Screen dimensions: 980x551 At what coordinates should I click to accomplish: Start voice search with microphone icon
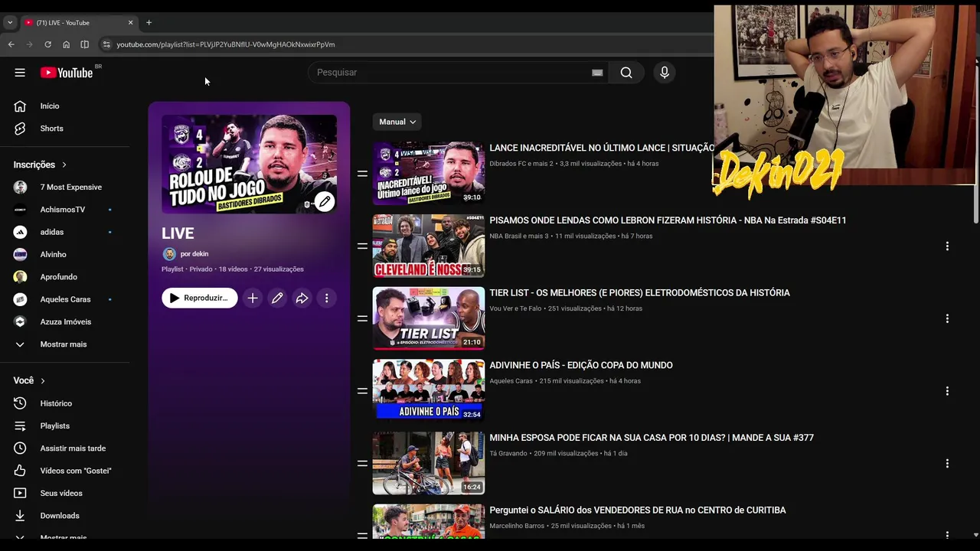tap(665, 73)
